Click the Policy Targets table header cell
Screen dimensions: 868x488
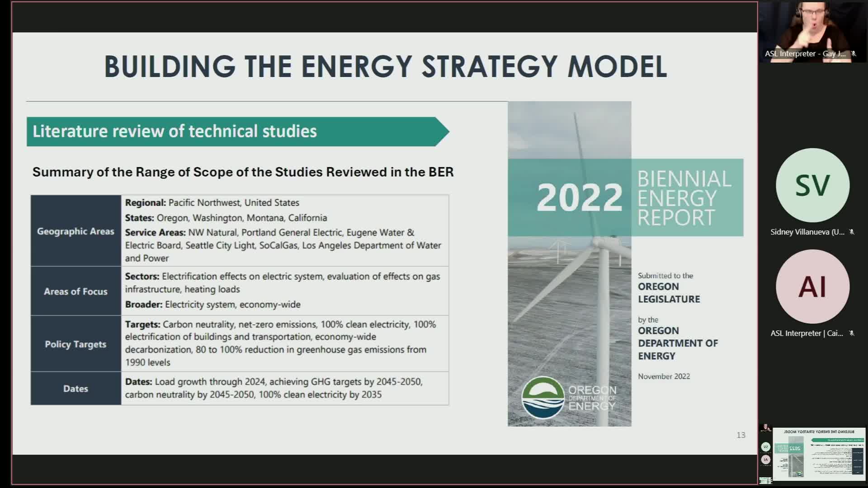click(75, 344)
